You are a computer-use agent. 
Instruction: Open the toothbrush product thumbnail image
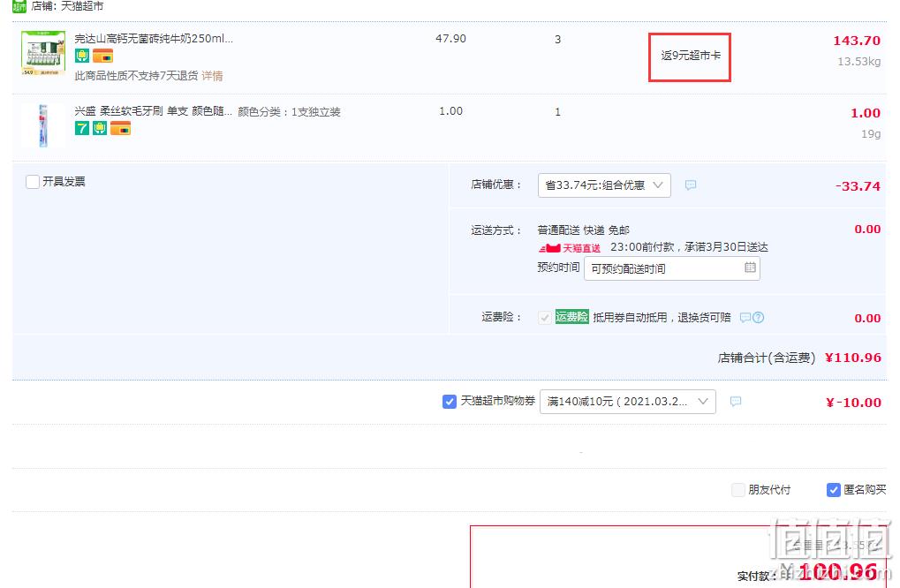43,125
